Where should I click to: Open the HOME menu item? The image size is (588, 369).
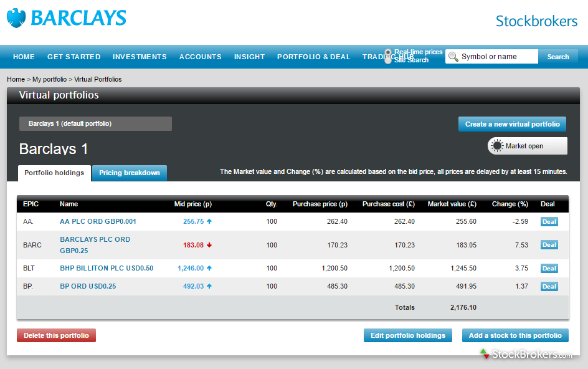[24, 57]
